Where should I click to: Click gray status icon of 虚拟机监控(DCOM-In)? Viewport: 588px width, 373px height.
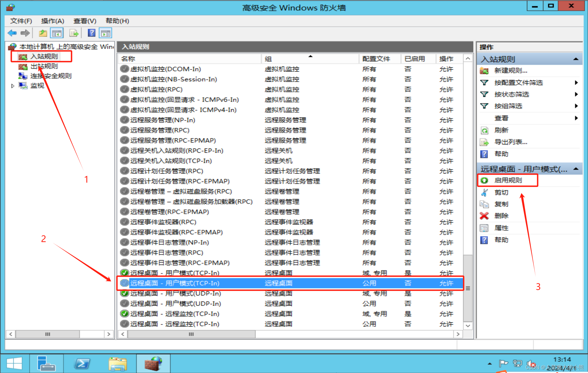(125, 69)
